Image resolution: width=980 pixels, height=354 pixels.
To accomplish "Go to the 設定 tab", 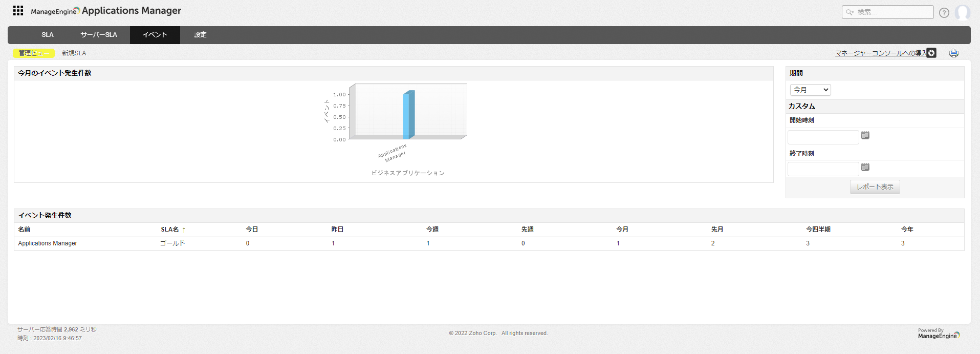I will (200, 35).
